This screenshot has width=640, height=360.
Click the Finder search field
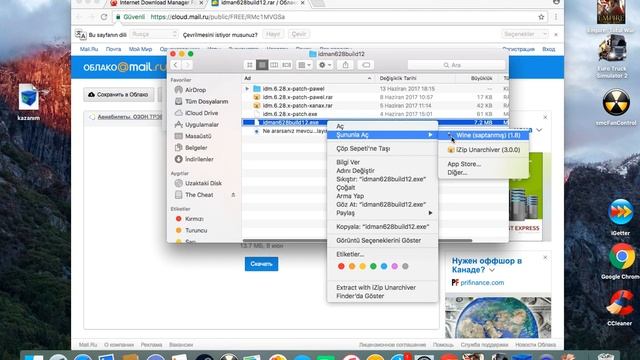tap(456, 65)
